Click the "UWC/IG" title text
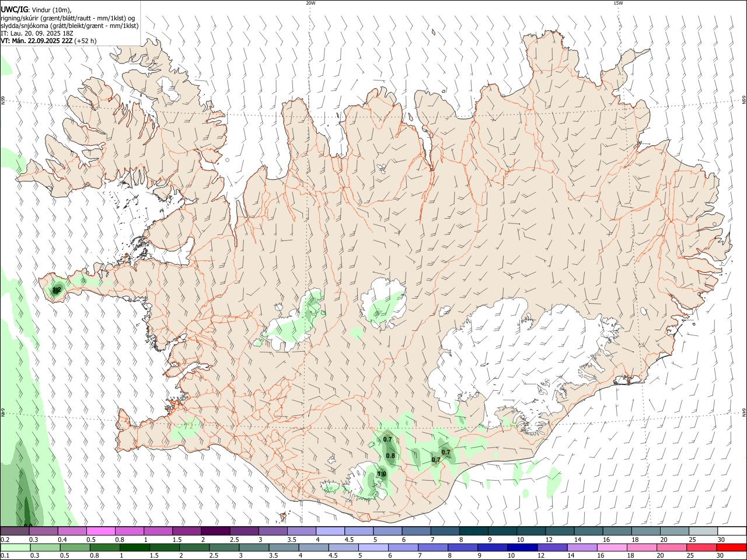This screenshot has width=747, height=560. pyautogui.click(x=14, y=9)
